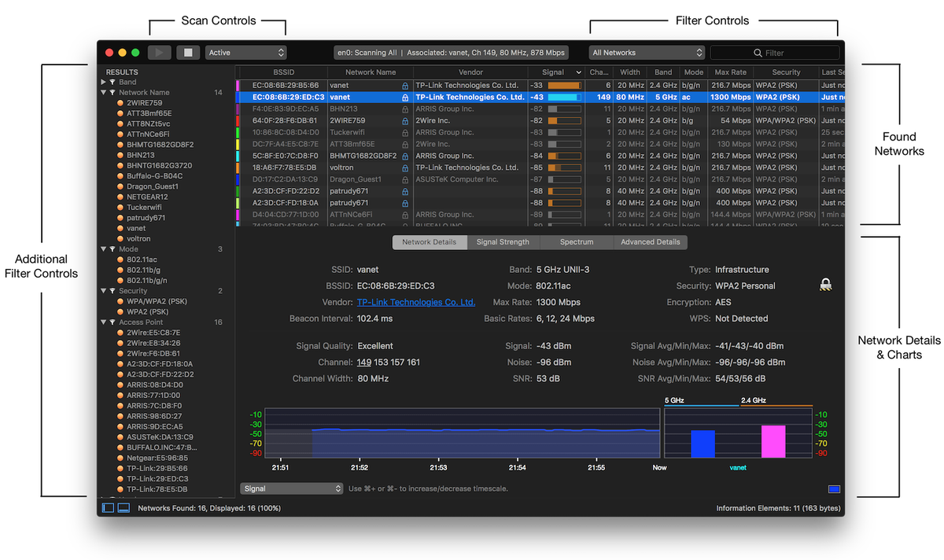Click the padlock icon beside WPA2 Personal
944x560 pixels.
(x=824, y=284)
